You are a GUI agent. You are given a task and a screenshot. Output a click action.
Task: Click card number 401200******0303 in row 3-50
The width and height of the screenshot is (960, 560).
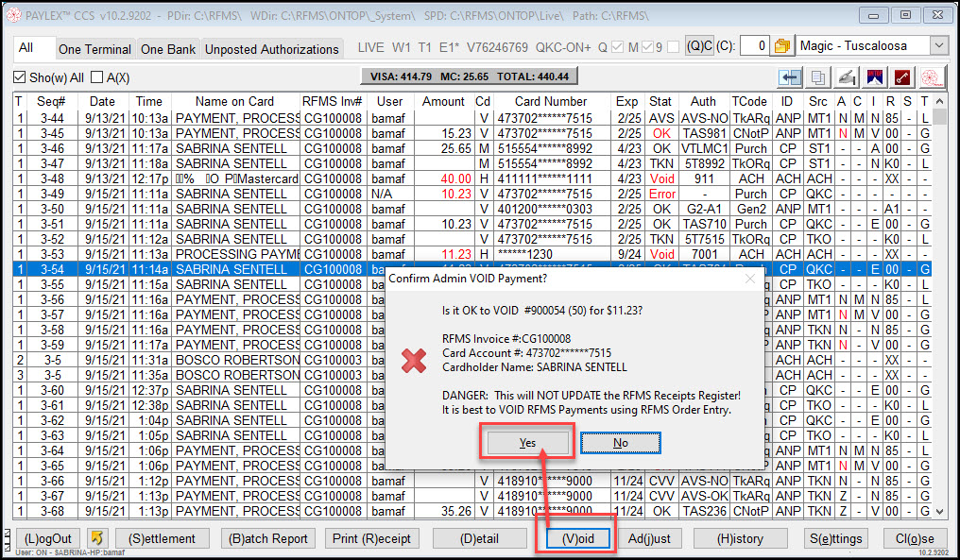click(x=545, y=209)
